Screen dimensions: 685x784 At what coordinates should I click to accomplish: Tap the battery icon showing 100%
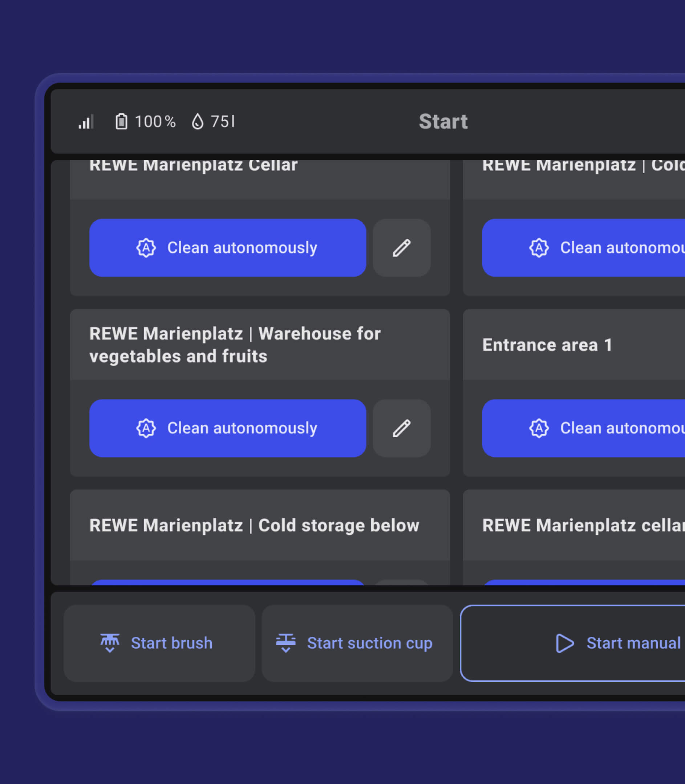(122, 122)
